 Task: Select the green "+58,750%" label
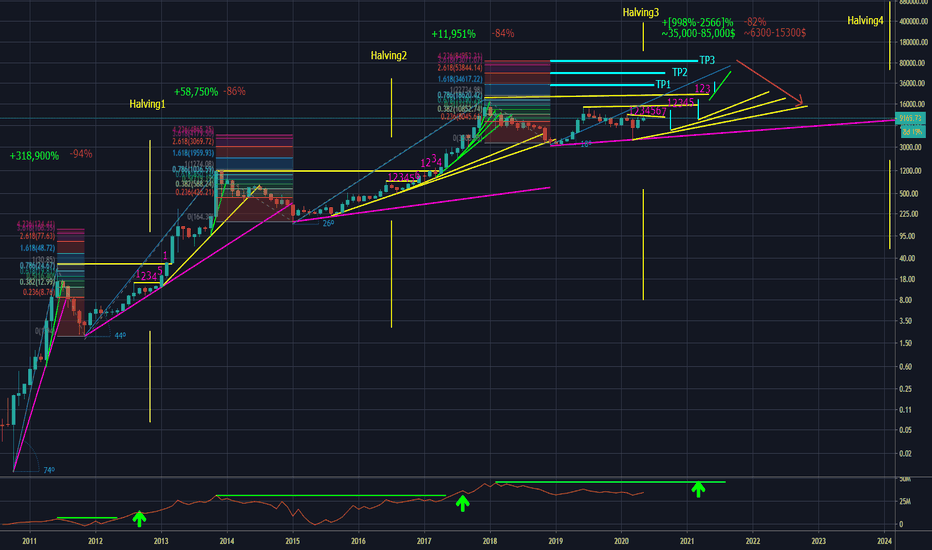196,92
